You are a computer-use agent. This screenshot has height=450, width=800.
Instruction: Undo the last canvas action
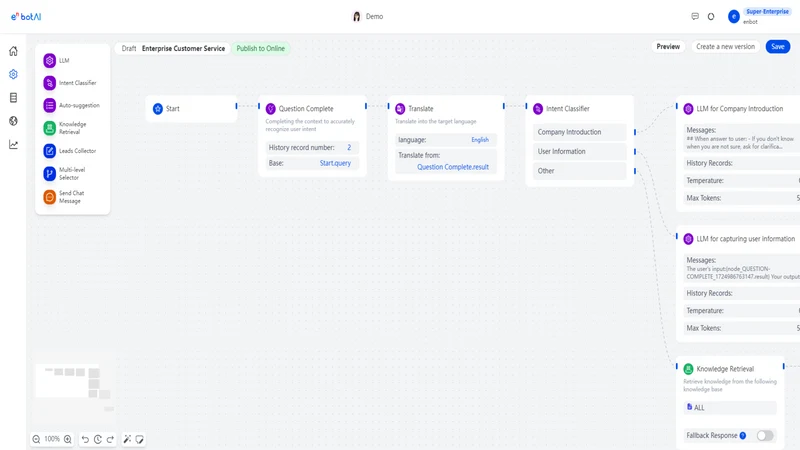click(85, 439)
